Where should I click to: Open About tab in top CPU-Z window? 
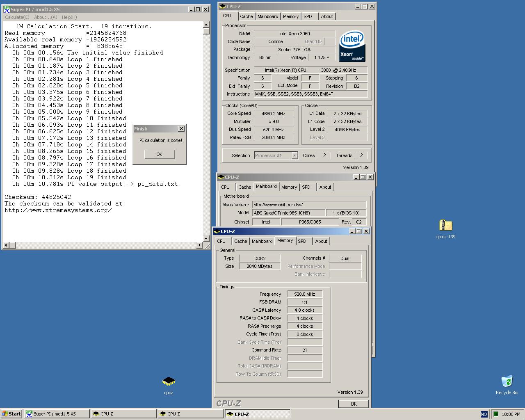coord(327,16)
